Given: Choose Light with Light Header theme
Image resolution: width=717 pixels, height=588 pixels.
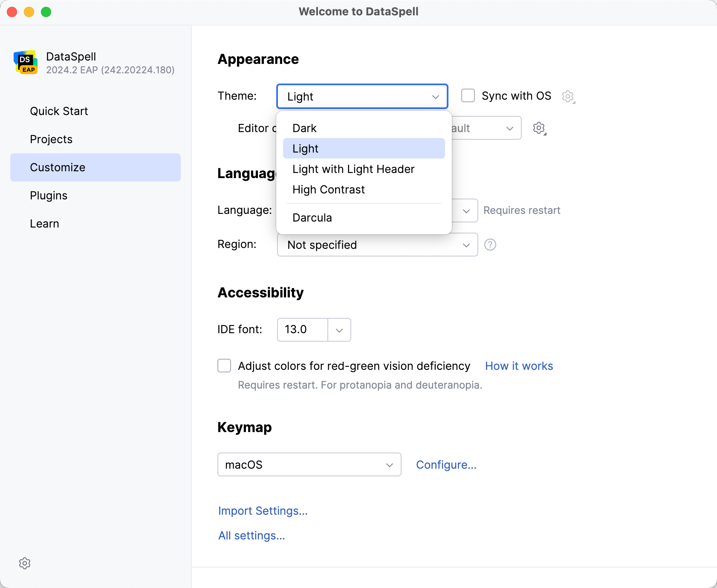Looking at the screenshot, I should pyautogui.click(x=353, y=169).
